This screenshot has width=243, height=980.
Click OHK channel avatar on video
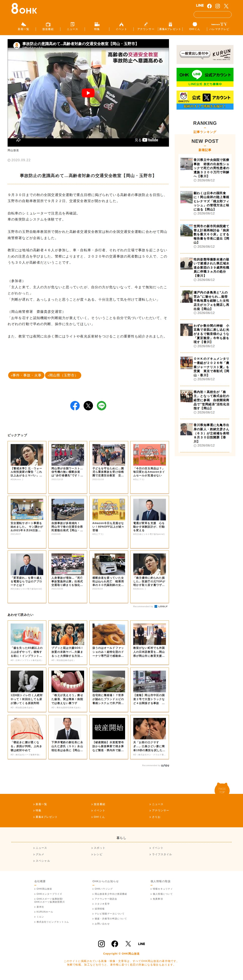[16, 45]
